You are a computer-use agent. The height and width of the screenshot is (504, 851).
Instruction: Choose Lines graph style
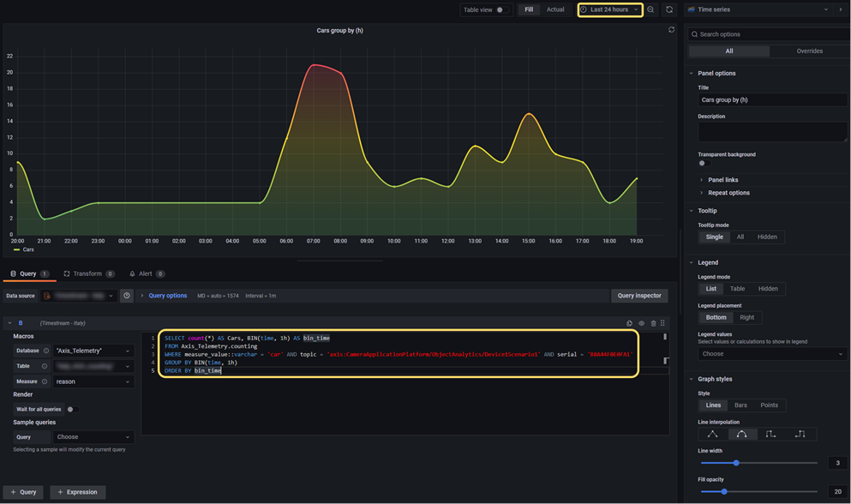[713, 405]
